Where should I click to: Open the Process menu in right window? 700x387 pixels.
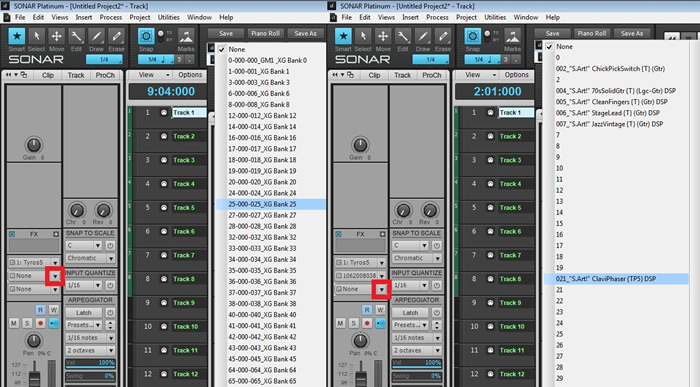pyautogui.click(x=437, y=17)
